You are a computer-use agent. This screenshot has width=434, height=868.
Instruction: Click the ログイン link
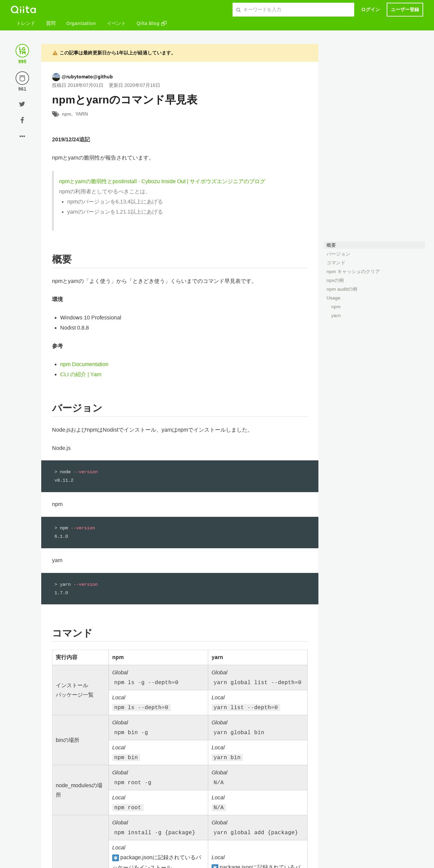(x=370, y=10)
